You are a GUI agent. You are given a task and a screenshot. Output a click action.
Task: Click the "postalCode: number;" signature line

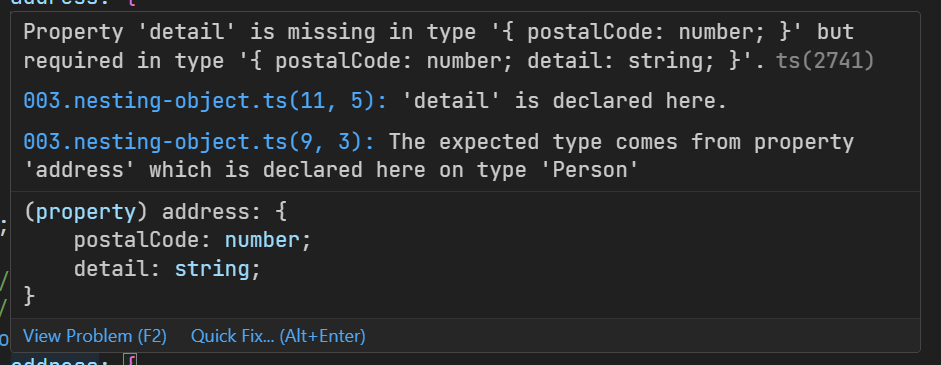point(193,241)
